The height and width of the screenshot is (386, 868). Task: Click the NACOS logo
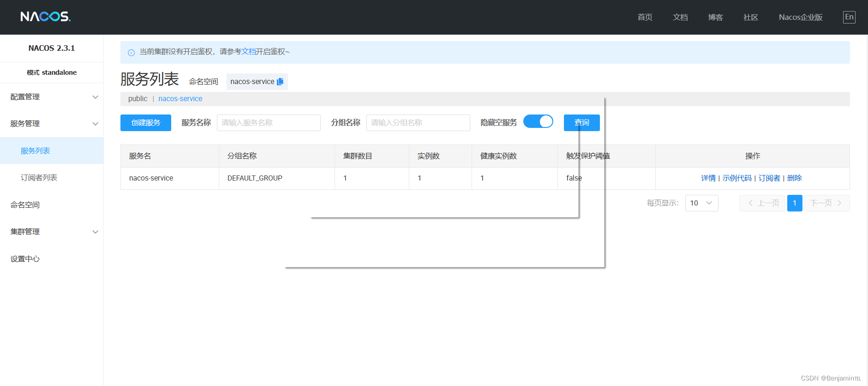(x=45, y=17)
